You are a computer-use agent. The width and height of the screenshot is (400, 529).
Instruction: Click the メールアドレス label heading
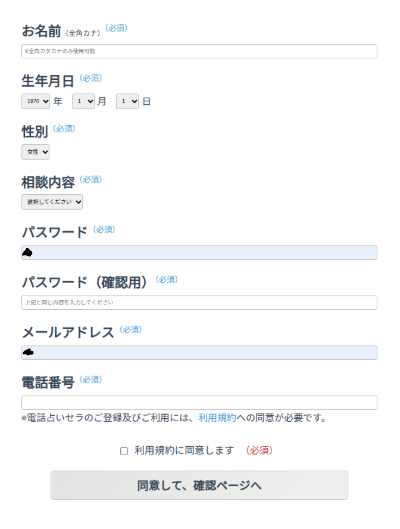[x=68, y=332]
